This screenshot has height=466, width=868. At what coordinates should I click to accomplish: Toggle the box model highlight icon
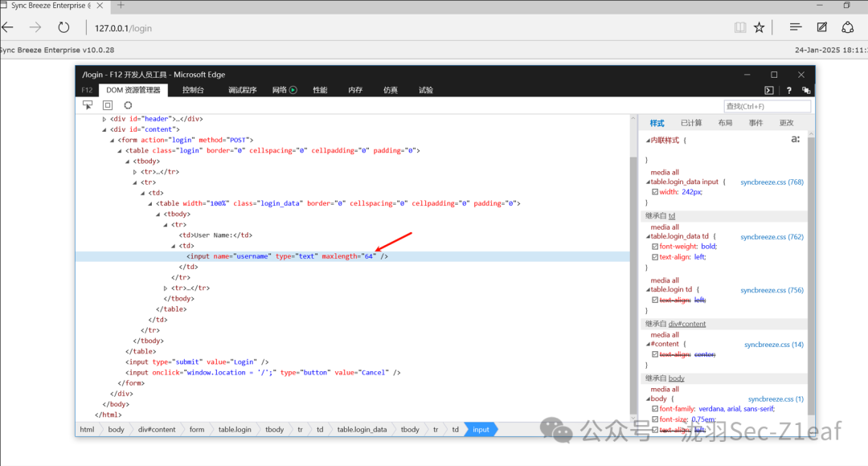[x=108, y=105]
